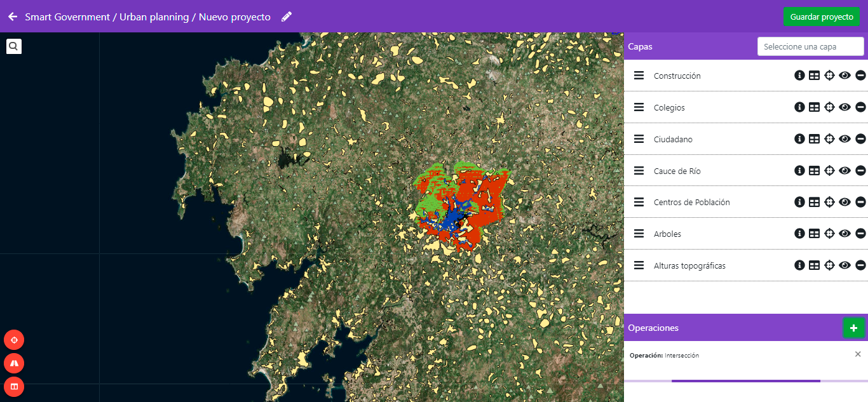The width and height of the screenshot is (868, 402).
Task: Zoom to Cauce de Río layer extent
Action: 829,171
